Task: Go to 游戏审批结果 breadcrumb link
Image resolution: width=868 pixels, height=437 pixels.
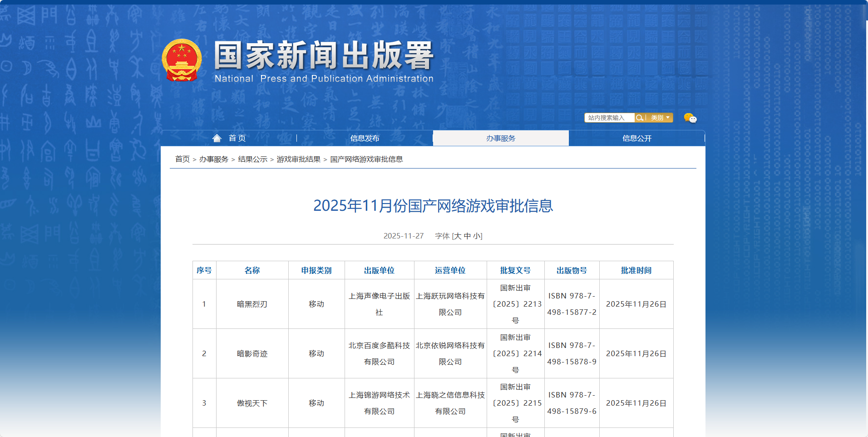Action: coord(298,159)
